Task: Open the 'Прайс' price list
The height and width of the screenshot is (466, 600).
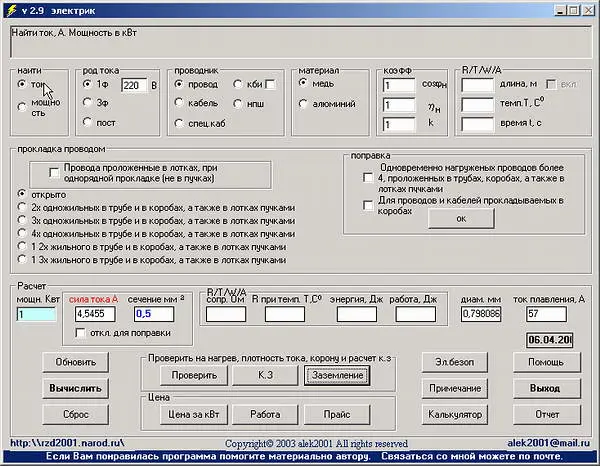Action: 336,413
